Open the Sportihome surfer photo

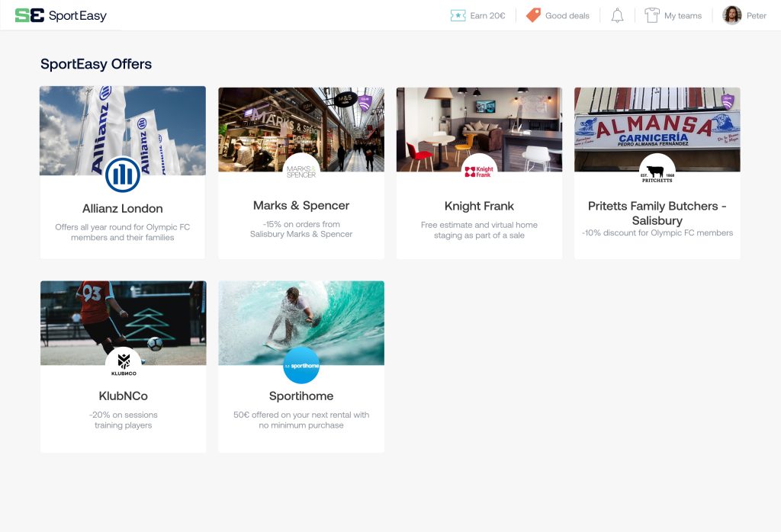tap(301, 323)
